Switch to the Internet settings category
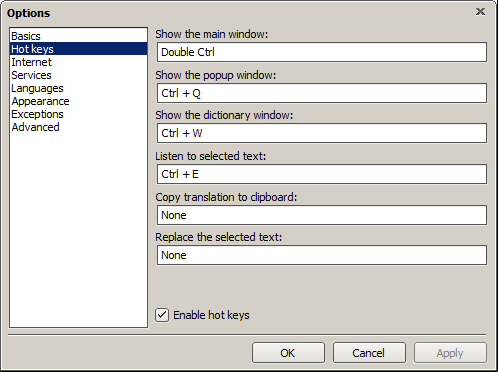 78,62
